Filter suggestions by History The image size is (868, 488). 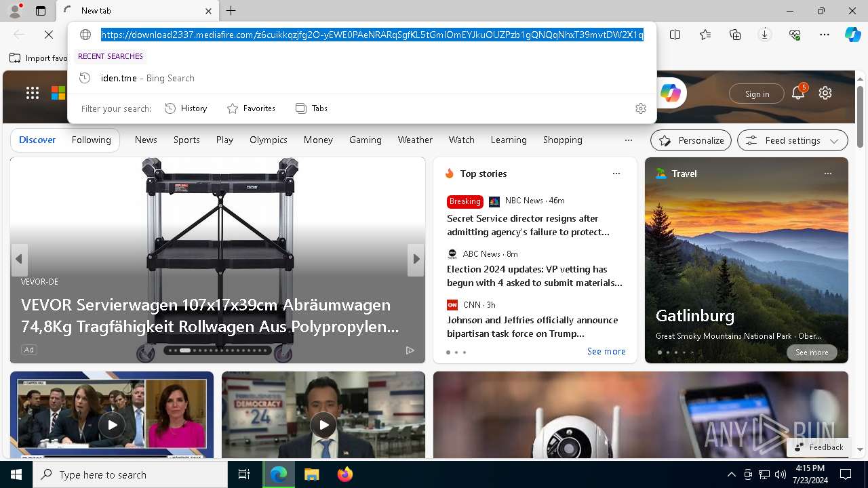tap(186, 108)
